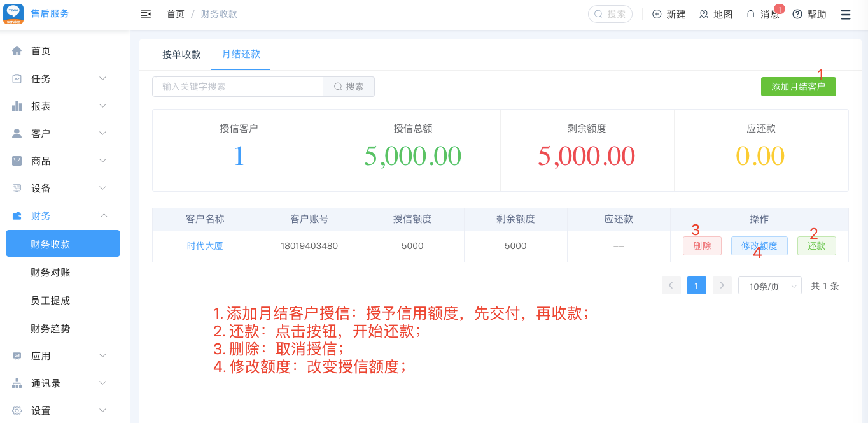Screen dimensions: 868x423
Task: Open 财务对账 in the sidebar
Action: (51, 273)
